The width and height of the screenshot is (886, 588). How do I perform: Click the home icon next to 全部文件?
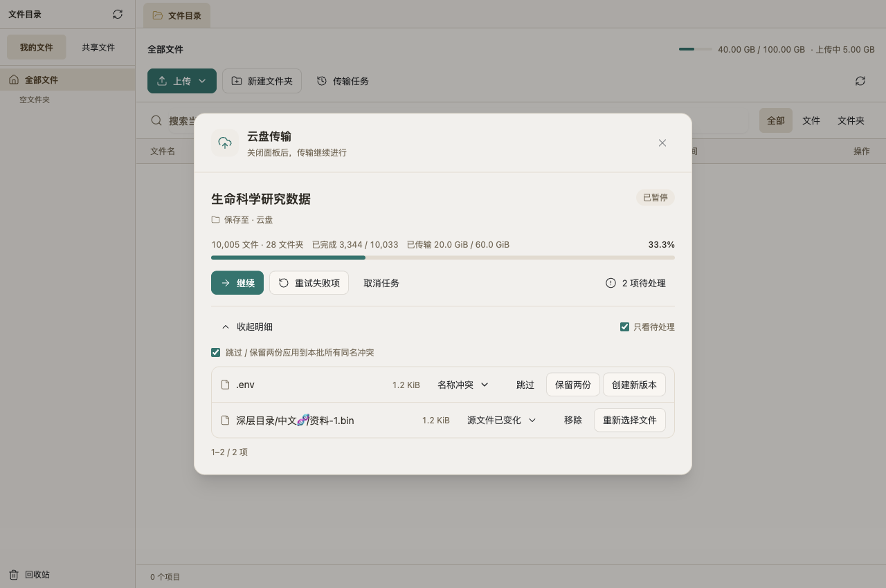[14, 80]
